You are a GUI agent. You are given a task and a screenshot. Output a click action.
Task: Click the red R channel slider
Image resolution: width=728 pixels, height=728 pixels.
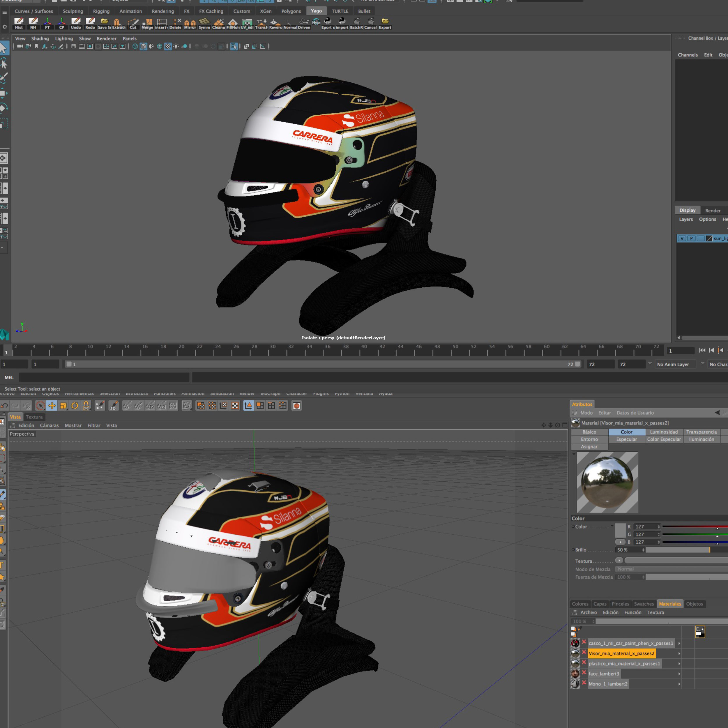point(695,526)
